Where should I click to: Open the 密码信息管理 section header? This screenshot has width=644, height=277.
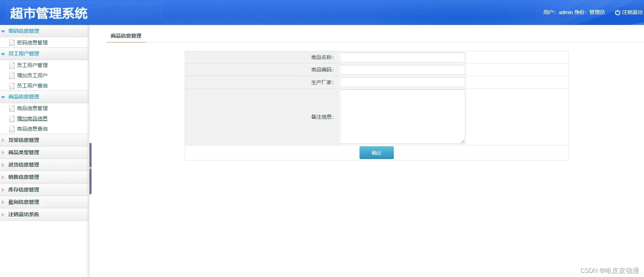pos(44,31)
